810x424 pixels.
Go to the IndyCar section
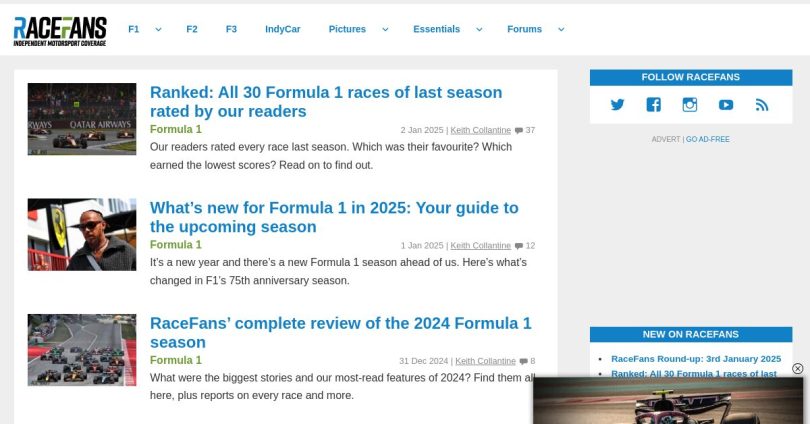(282, 30)
